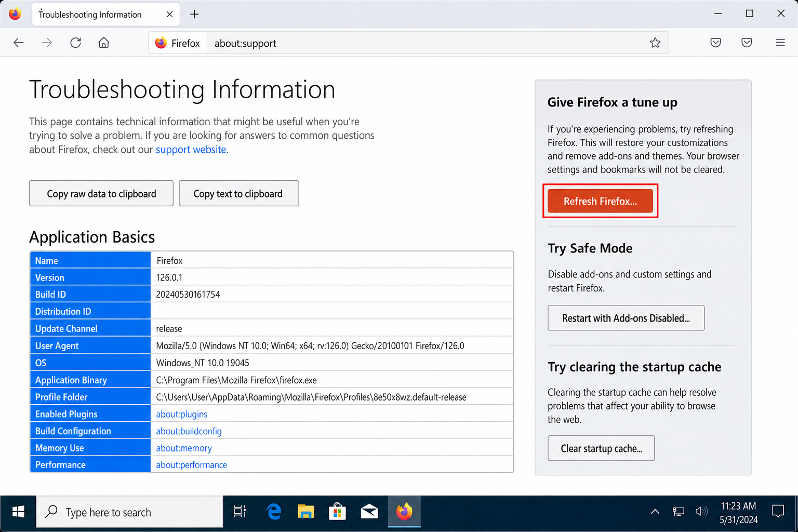This screenshot has height=532, width=798.
Task: Click the Application Binary path value
Action: [236, 380]
